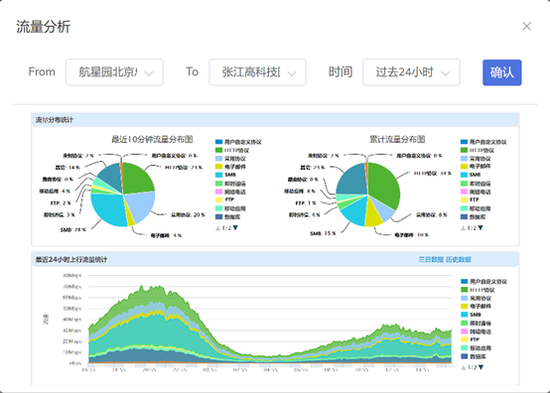Click green HTTP slice in 累计流量 pie

click(384, 184)
